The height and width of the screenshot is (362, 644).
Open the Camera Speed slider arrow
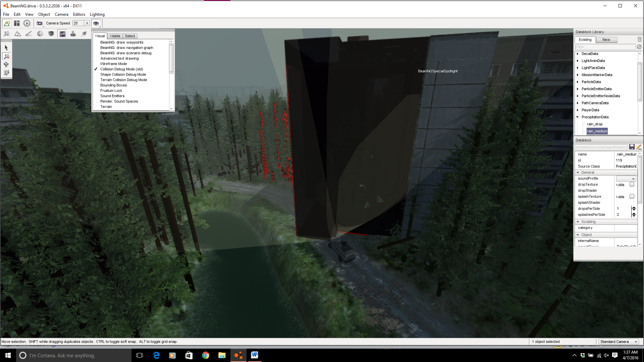87,23
